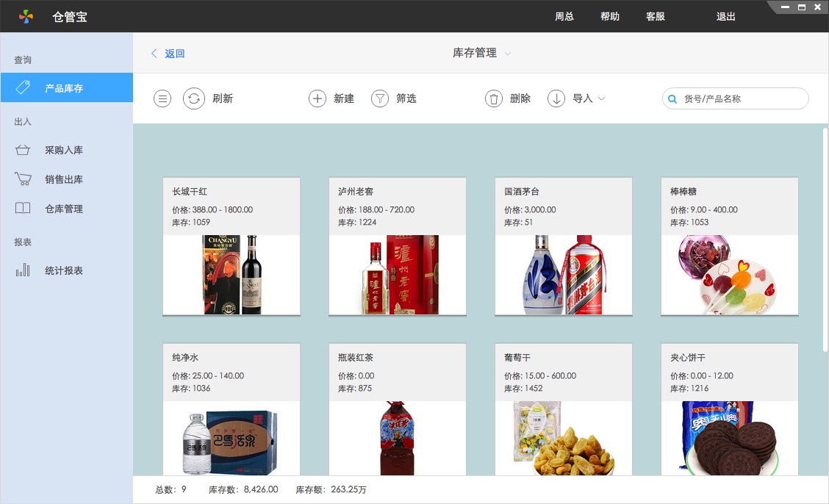Click the plus icon to create new product
829x504 pixels.
pos(317,98)
